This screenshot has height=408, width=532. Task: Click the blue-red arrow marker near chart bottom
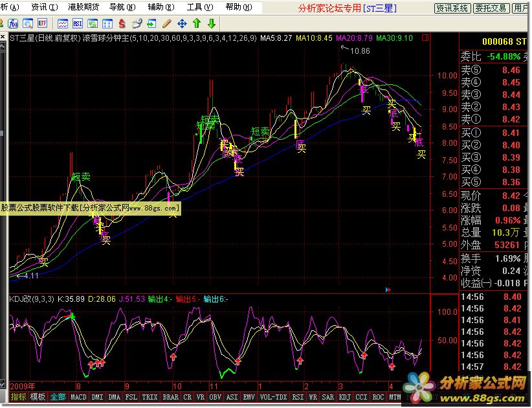pos(388,289)
